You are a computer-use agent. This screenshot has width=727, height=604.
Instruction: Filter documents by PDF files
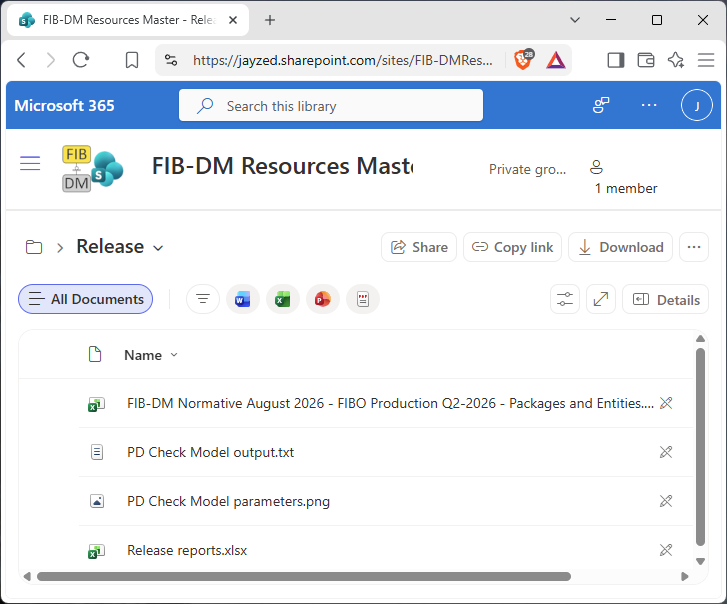coord(363,299)
